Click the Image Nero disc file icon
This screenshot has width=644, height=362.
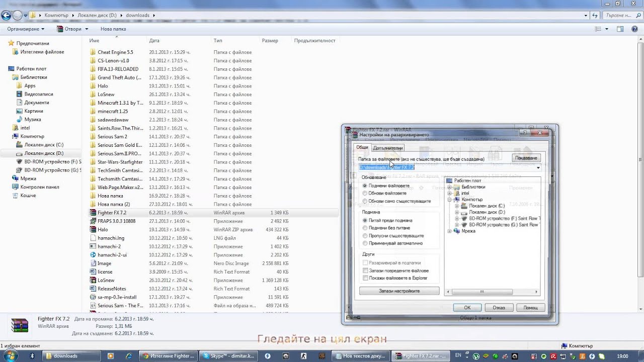click(x=93, y=263)
